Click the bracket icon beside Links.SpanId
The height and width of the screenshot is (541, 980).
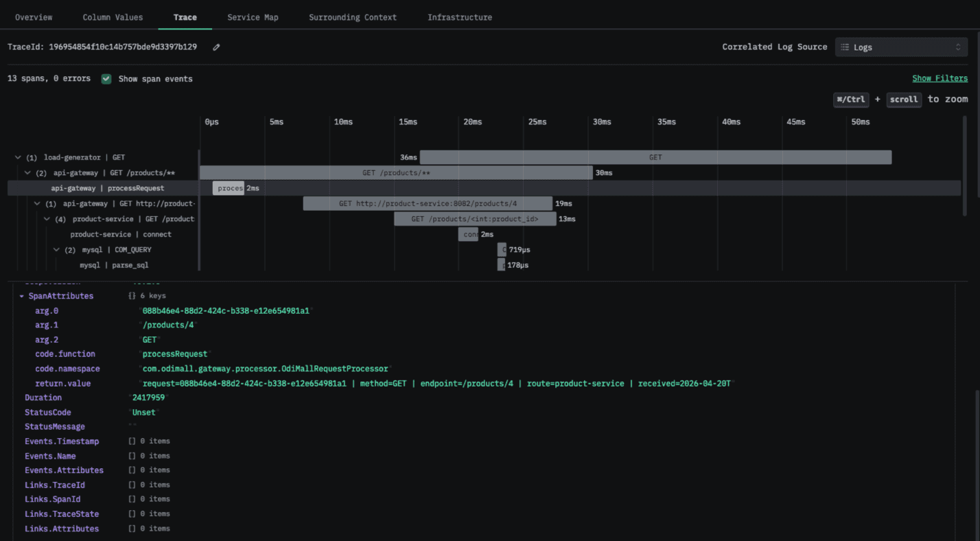132,499
